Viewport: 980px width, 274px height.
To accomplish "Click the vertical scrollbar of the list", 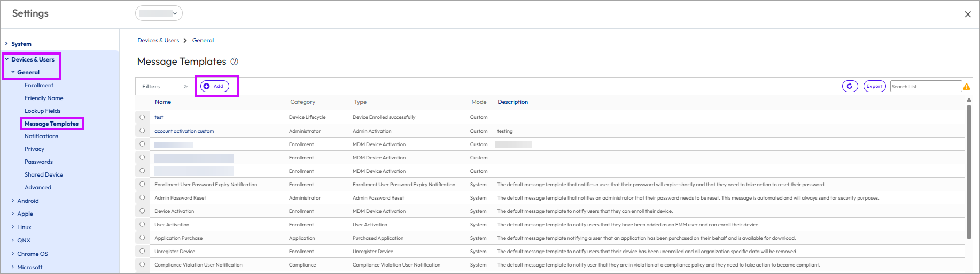I will pyautogui.click(x=969, y=171).
